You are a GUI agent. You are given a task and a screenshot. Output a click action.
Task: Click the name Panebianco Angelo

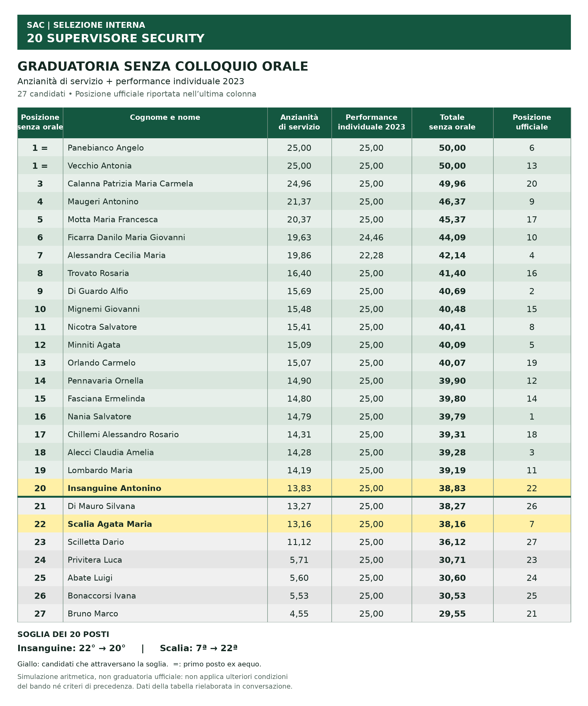pos(106,148)
